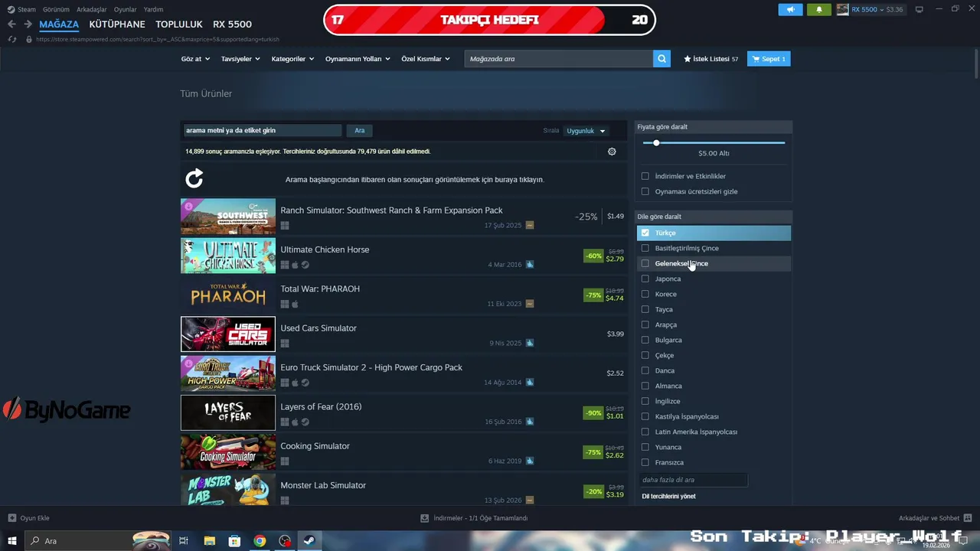Tick the İngilizce language checkbox
The height and width of the screenshot is (551, 980).
point(645,401)
